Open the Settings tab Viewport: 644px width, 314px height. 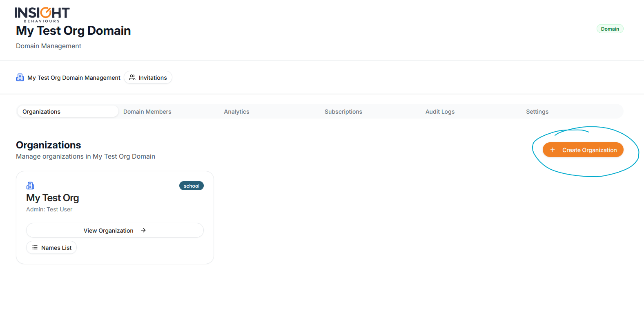[x=537, y=112]
